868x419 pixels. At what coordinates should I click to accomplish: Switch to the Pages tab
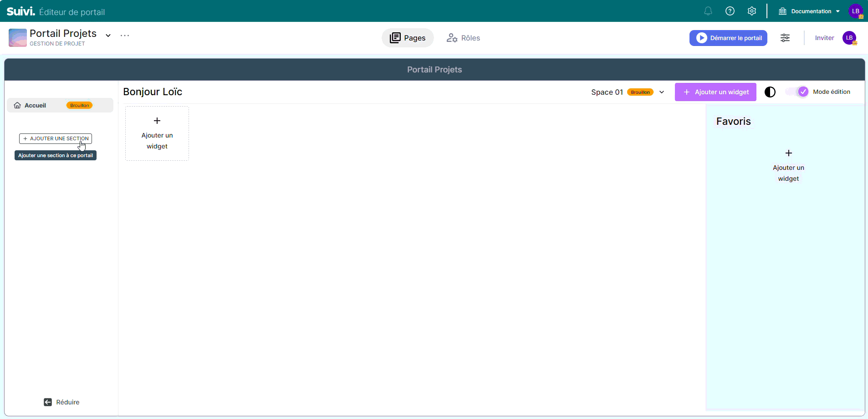tap(408, 38)
